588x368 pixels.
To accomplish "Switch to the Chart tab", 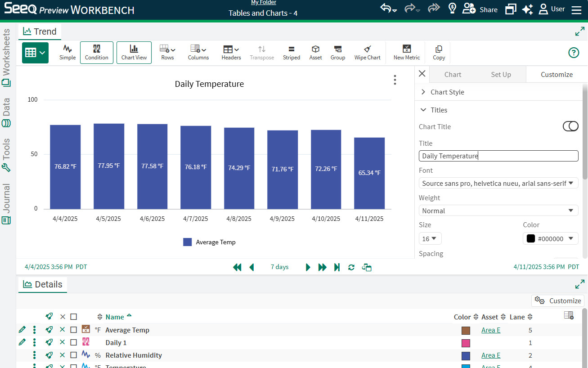I will point(453,75).
